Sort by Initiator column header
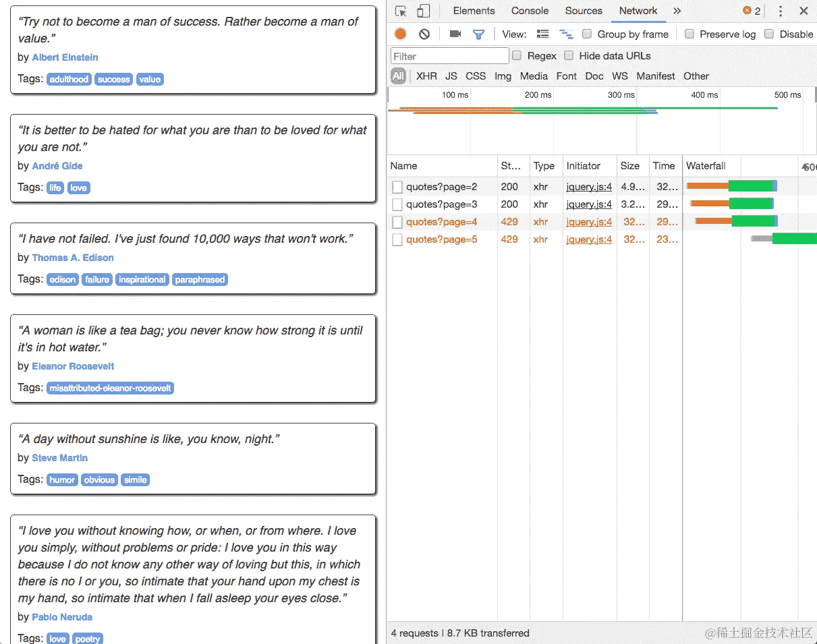The image size is (817, 644). [x=590, y=166]
